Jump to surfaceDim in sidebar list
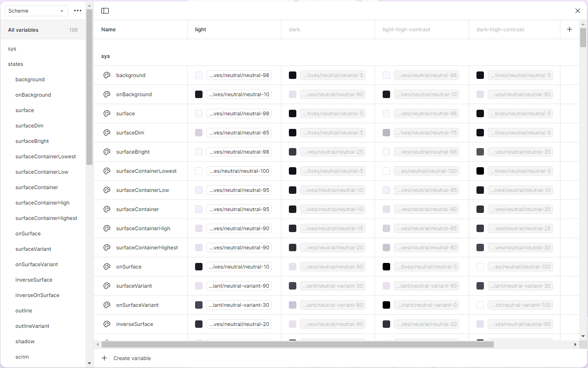 coord(29,126)
